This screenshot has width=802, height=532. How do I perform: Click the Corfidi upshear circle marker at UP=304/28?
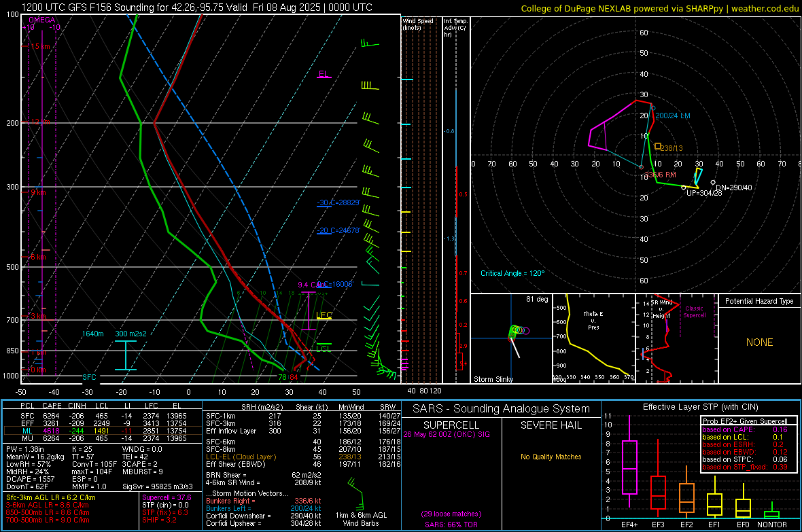click(683, 188)
